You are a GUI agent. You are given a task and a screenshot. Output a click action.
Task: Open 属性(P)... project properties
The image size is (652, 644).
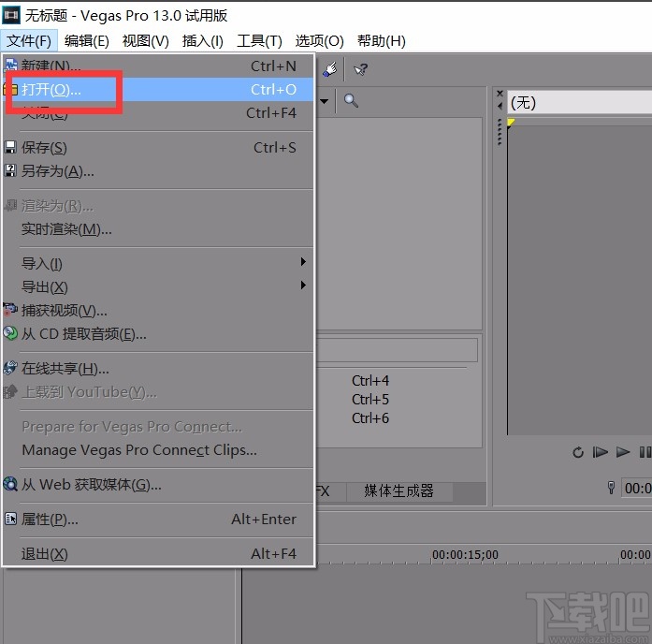click(x=158, y=520)
